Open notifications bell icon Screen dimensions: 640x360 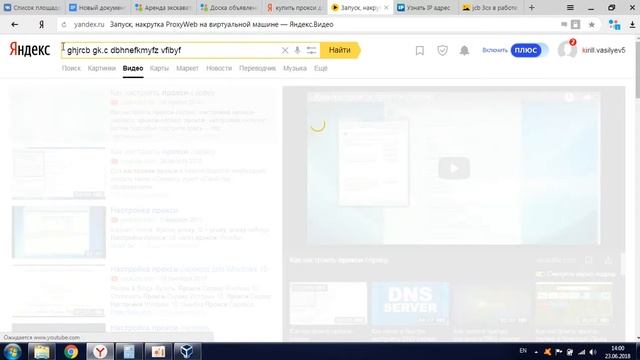tap(464, 51)
